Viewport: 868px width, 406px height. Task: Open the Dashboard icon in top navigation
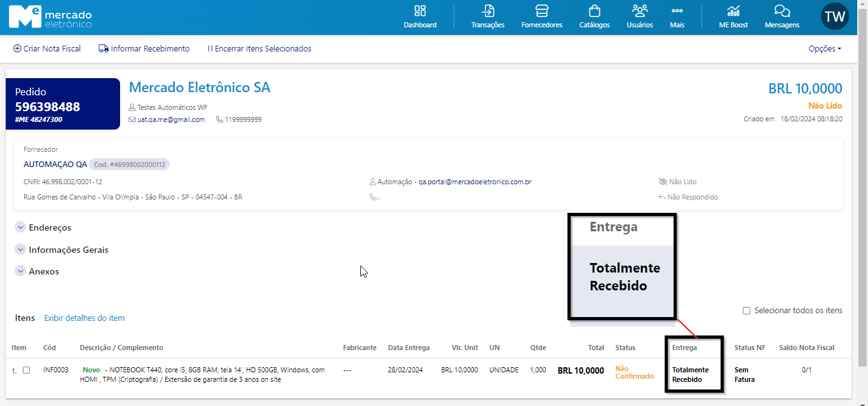point(420,17)
